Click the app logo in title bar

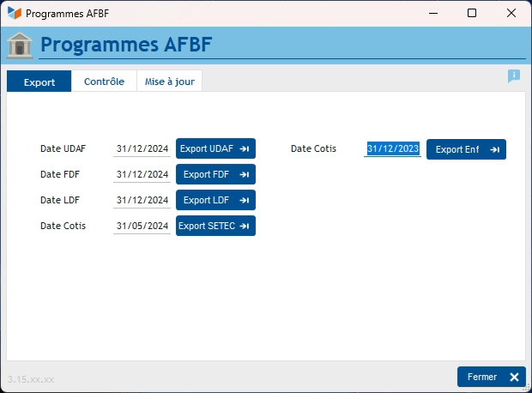[15, 13]
